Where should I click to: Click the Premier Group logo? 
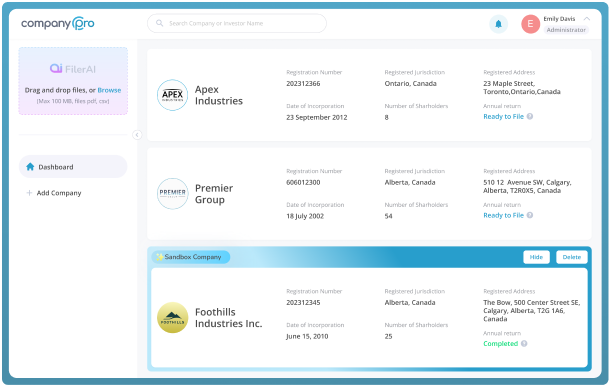point(172,194)
